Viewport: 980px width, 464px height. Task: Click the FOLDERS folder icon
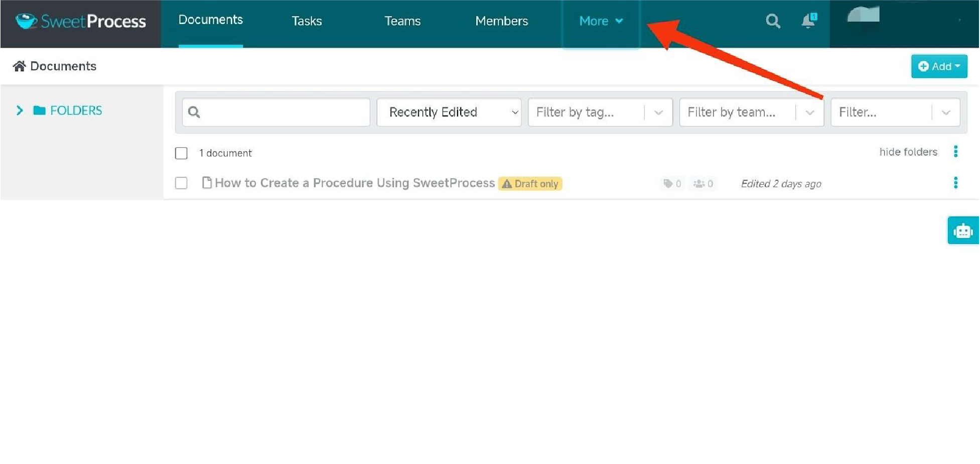(39, 110)
